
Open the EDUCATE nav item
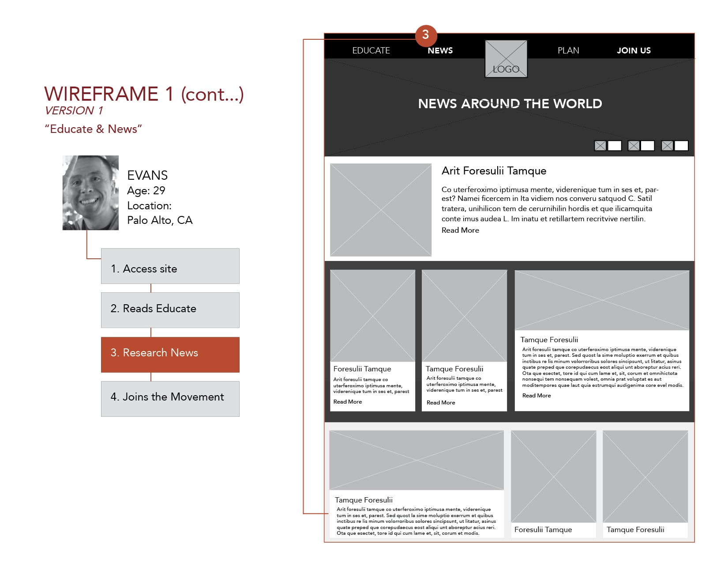(371, 51)
